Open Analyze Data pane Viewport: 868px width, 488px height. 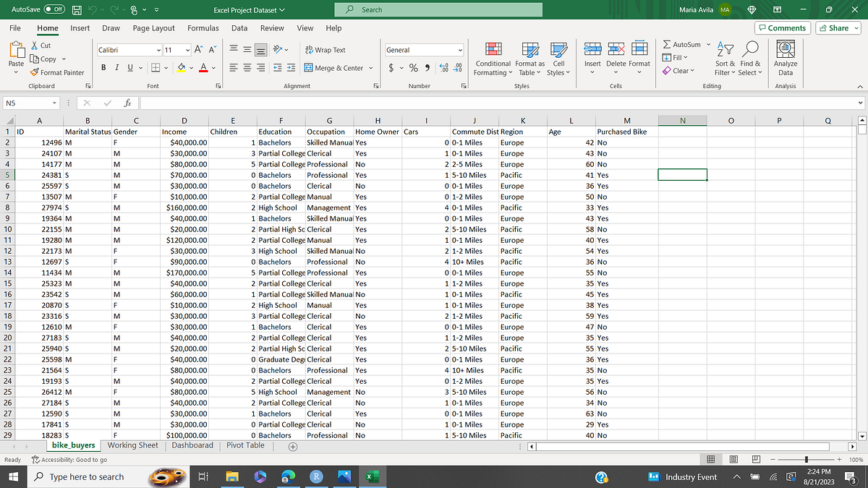point(786,59)
